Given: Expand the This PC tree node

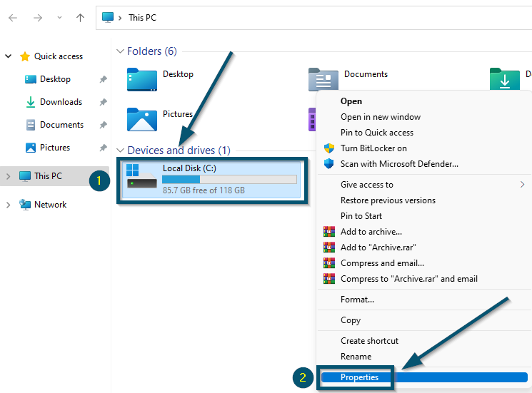Looking at the screenshot, I should pos(8,176).
